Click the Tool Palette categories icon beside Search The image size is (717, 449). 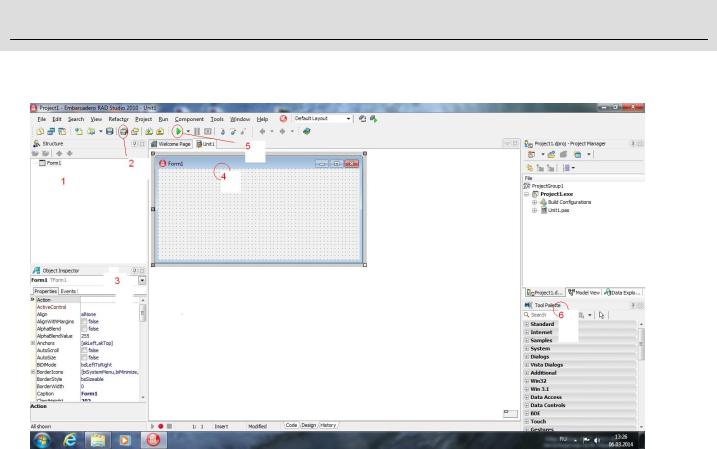click(581, 315)
